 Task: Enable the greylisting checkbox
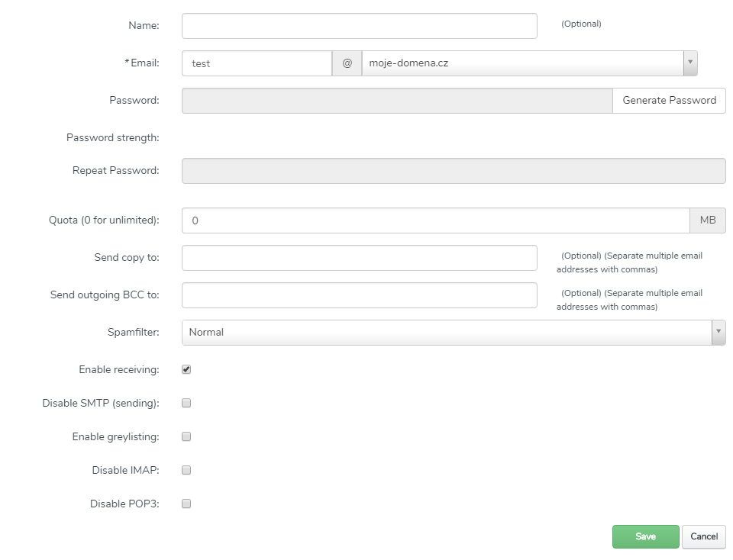click(x=186, y=436)
